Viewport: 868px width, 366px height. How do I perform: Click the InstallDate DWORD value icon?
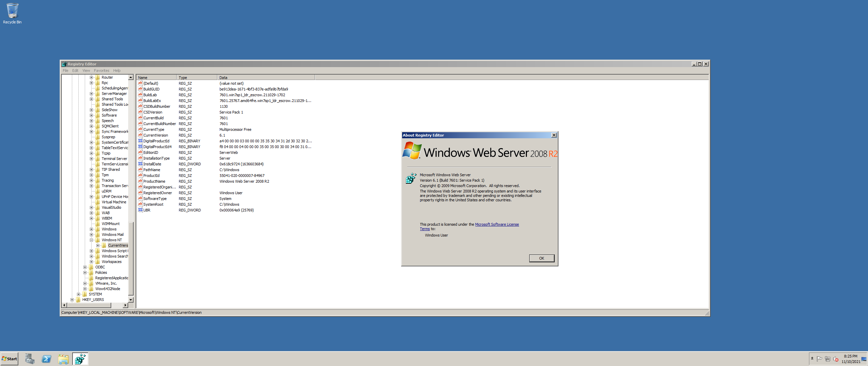140,164
